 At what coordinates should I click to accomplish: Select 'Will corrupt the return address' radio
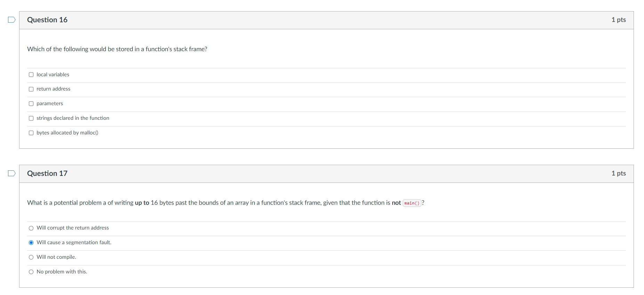pos(31,228)
